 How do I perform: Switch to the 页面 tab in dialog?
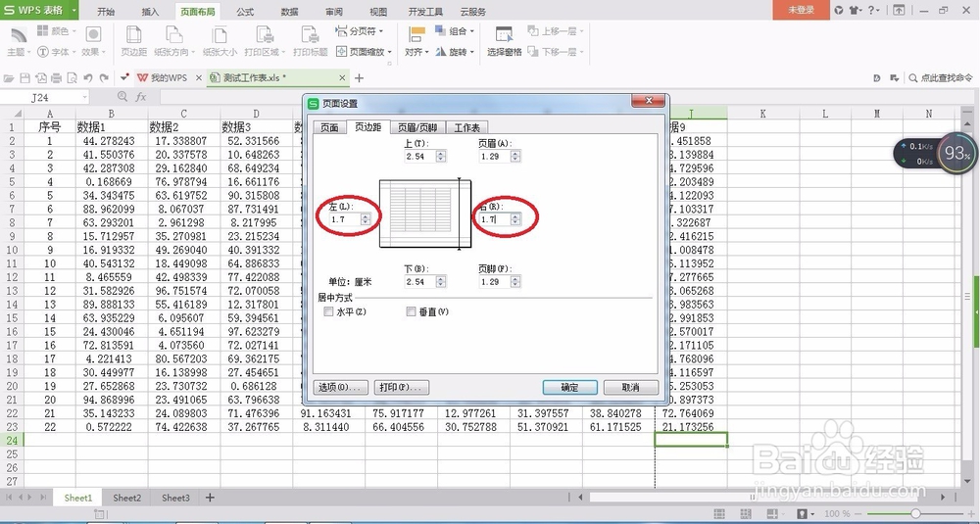point(329,127)
